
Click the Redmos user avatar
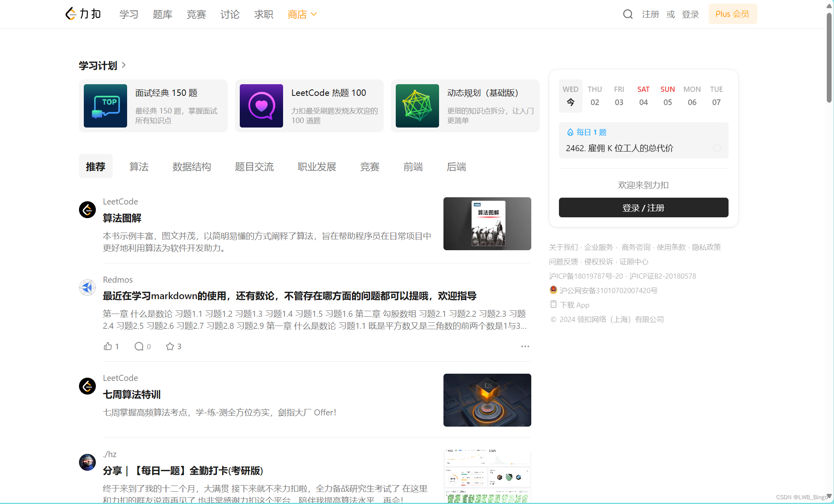pos(87,287)
